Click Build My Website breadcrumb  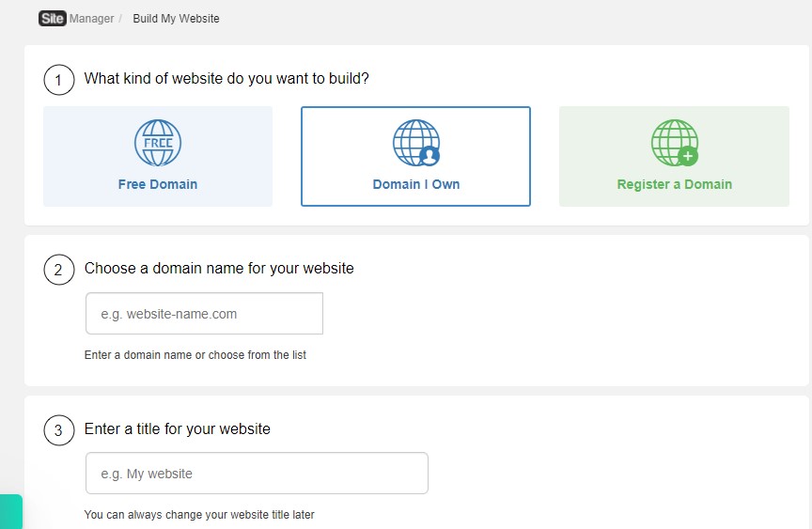click(176, 19)
